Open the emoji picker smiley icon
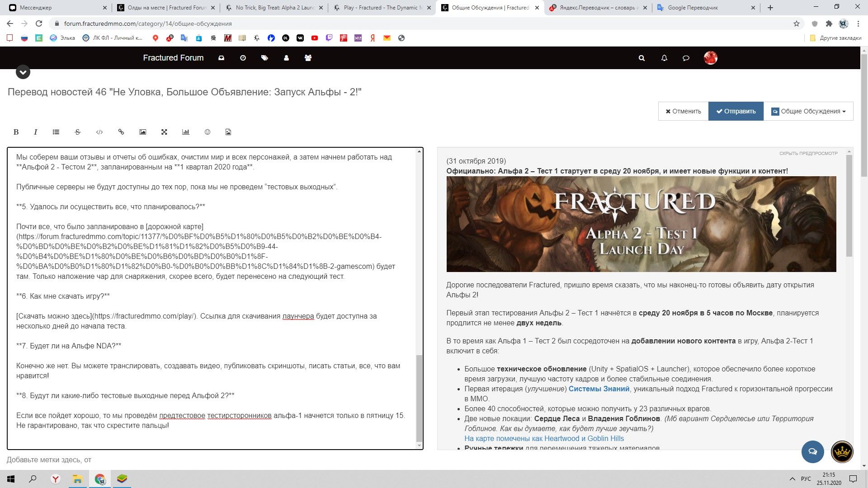868x488 pixels. pyautogui.click(x=208, y=132)
